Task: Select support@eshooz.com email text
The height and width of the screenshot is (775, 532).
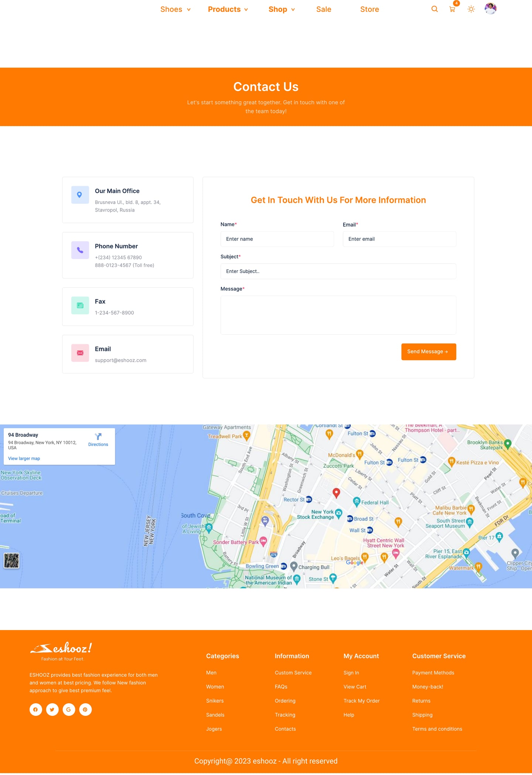Action: pos(120,360)
